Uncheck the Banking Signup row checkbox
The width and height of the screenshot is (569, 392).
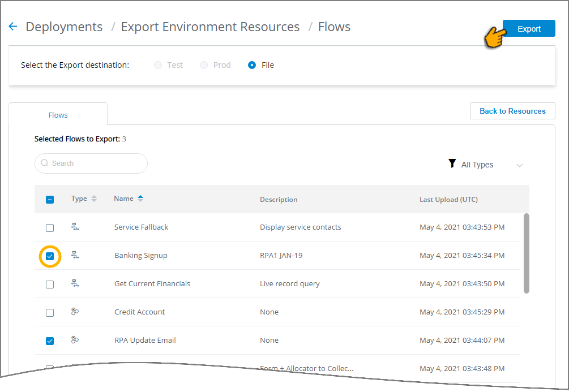tap(50, 256)
